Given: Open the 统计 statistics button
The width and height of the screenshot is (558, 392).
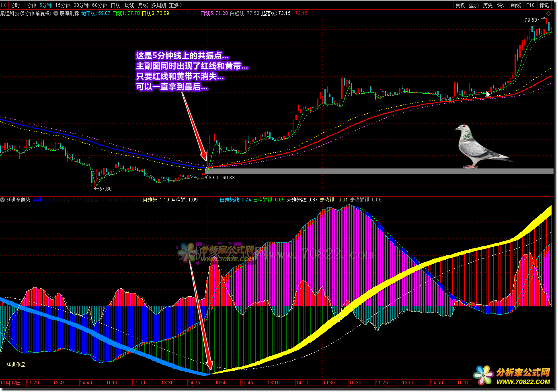Looking at the screenshot, I should coord(502,5).
